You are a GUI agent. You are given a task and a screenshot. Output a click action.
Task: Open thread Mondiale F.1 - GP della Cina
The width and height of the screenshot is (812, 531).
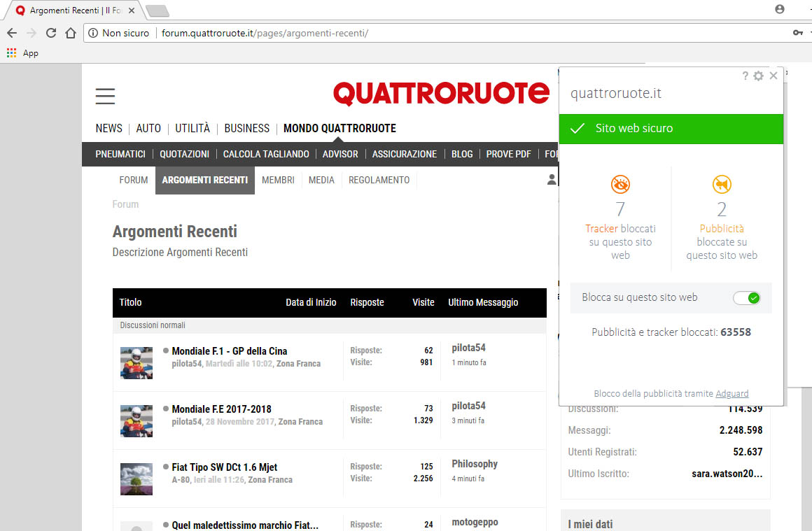point(230,351)
